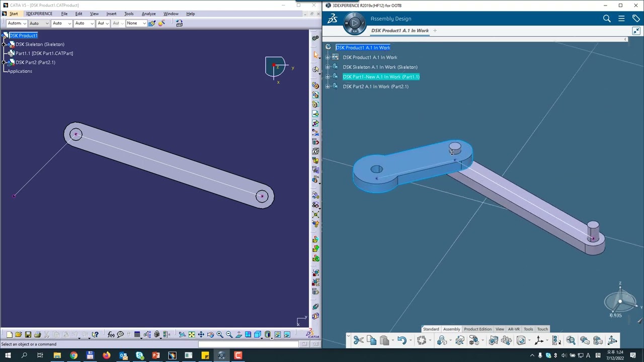
Task: Select the Rotate view tool in CATIA
Action: tap(210, 334)
